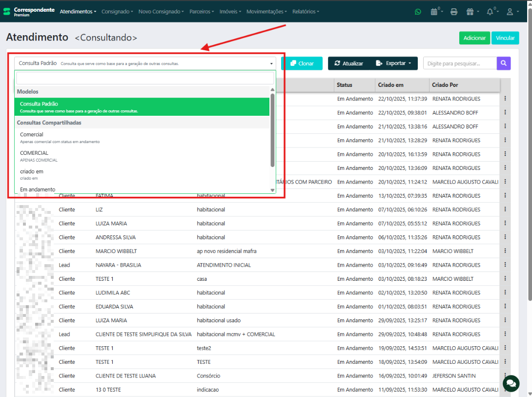Screen dimensions: 532x397
Task: Open the calendar icon in header
Action: click(434, 12)
